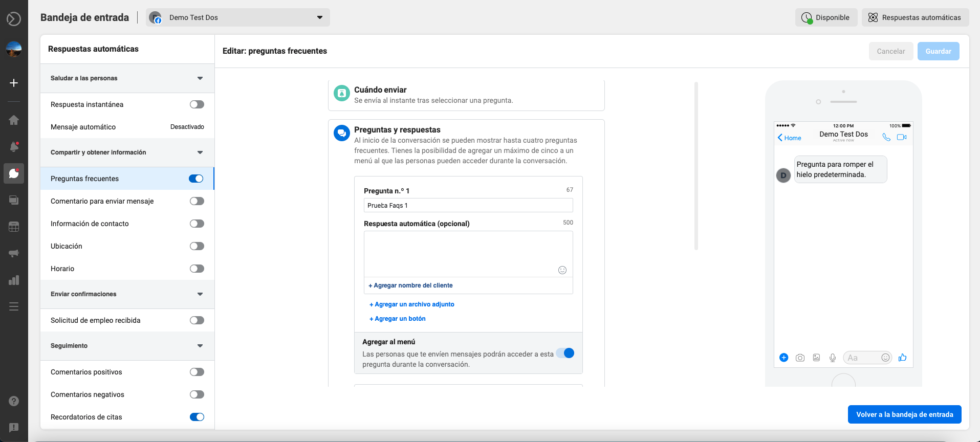The image size is (980, 442).
Task: Enable Comentarios positivos switch
Action: pyautogui.click(x=197, y=372)
